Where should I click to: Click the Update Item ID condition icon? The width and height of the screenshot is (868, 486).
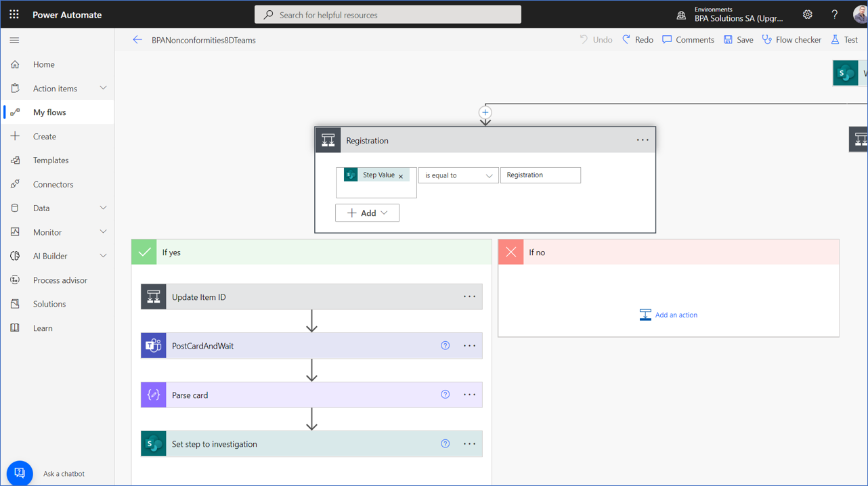[x=154, y=296]
